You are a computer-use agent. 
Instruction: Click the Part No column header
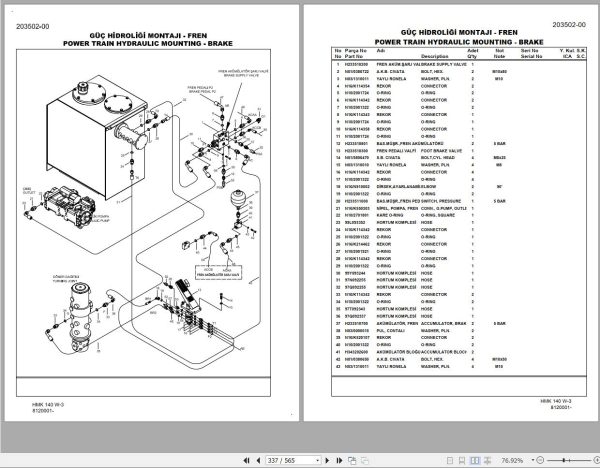(x=354, y=56)
